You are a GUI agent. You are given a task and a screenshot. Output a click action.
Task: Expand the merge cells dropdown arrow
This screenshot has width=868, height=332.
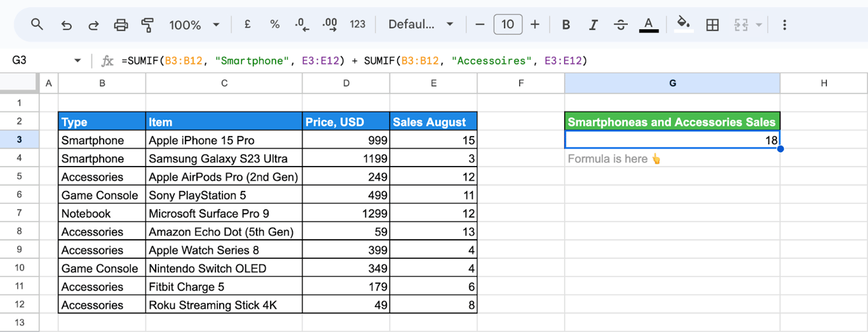pyautogui.click(x=759, y=25)
